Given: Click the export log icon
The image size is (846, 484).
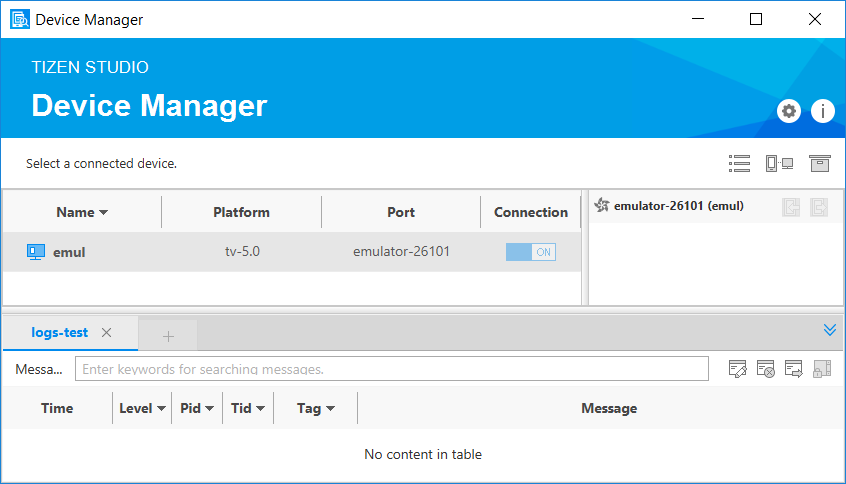Looking at the screenshot, I should (x=794, y=369).
